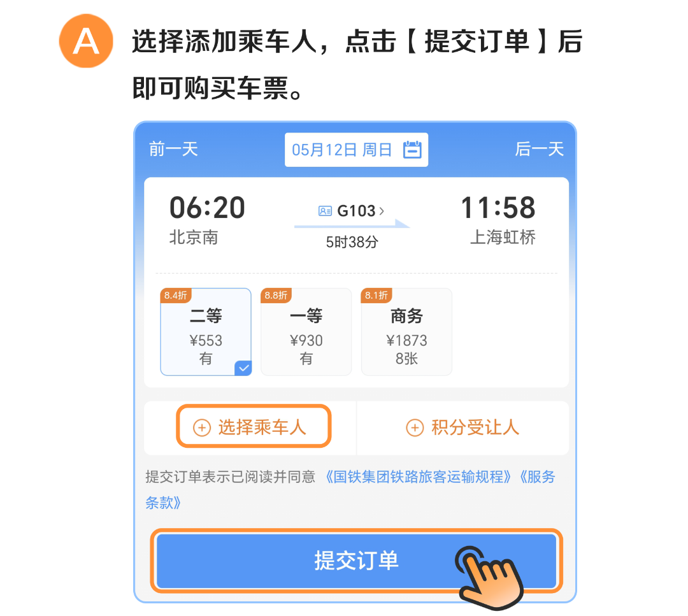The width and height of the screenshot is (688, 616).
Task: Expand the G103 train details chevron
Action: [x=382, y=211]
